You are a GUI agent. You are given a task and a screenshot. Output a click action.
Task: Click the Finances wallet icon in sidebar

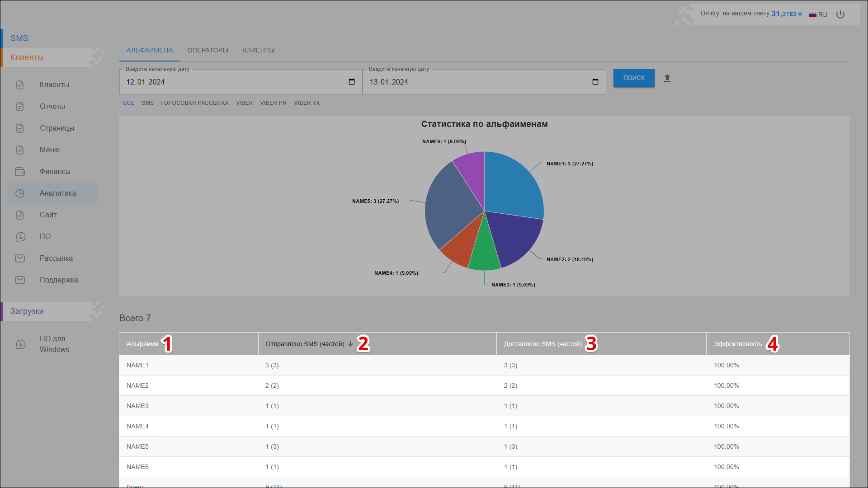20,172
